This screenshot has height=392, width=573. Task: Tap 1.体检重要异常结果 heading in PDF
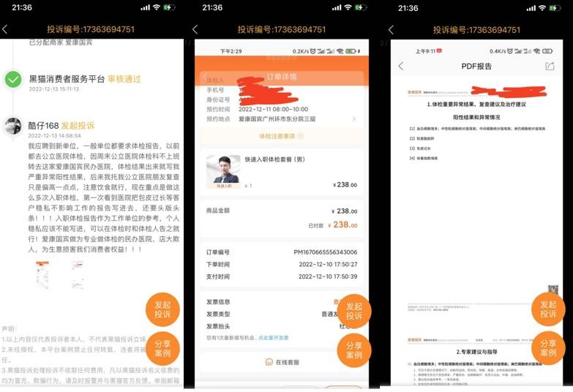pos(476,105)
